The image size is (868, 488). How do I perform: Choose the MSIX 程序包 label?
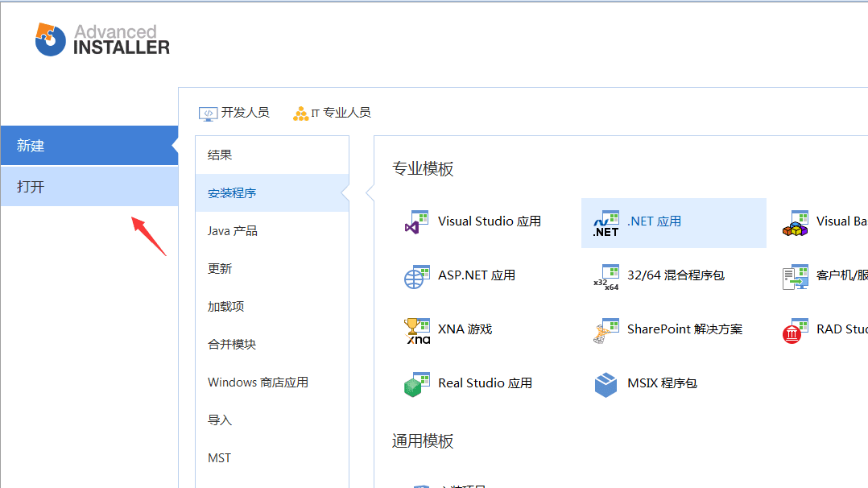662,383
